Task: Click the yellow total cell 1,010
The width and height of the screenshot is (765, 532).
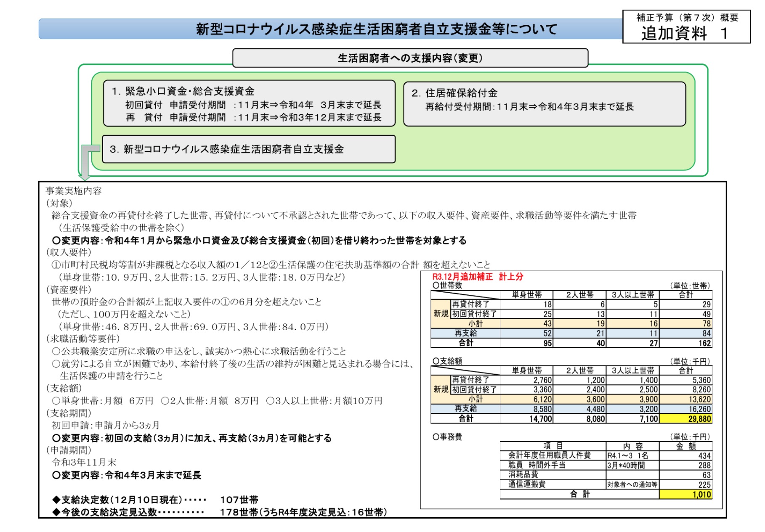Action: tap(685, 494)
